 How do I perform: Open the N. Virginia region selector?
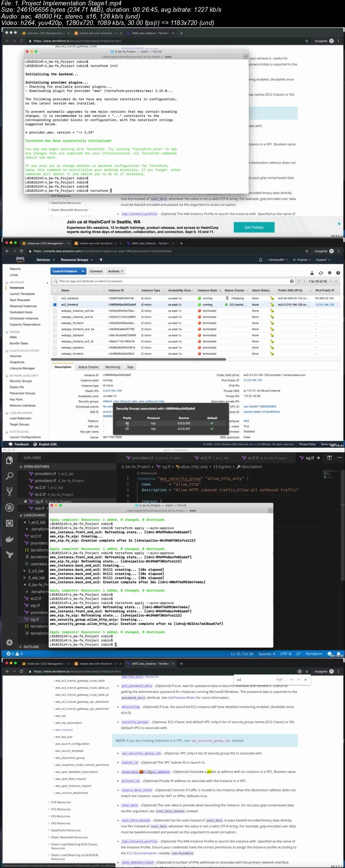302,260
